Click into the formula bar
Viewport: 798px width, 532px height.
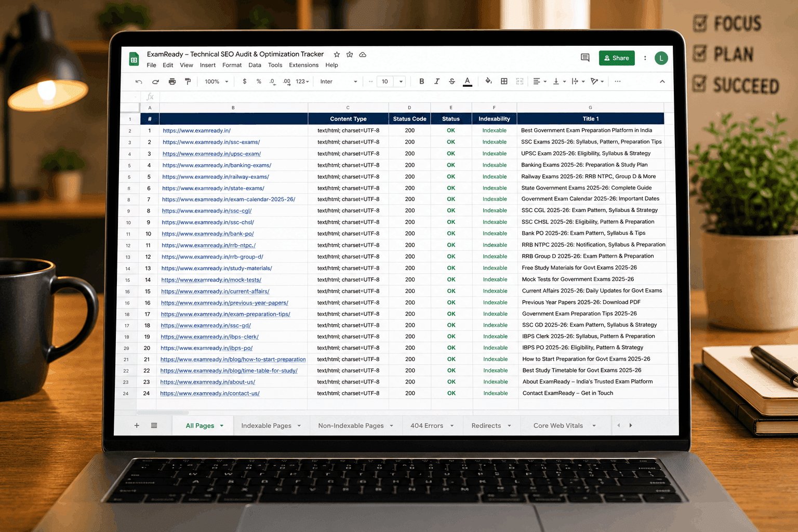click(x=416, y=97)
